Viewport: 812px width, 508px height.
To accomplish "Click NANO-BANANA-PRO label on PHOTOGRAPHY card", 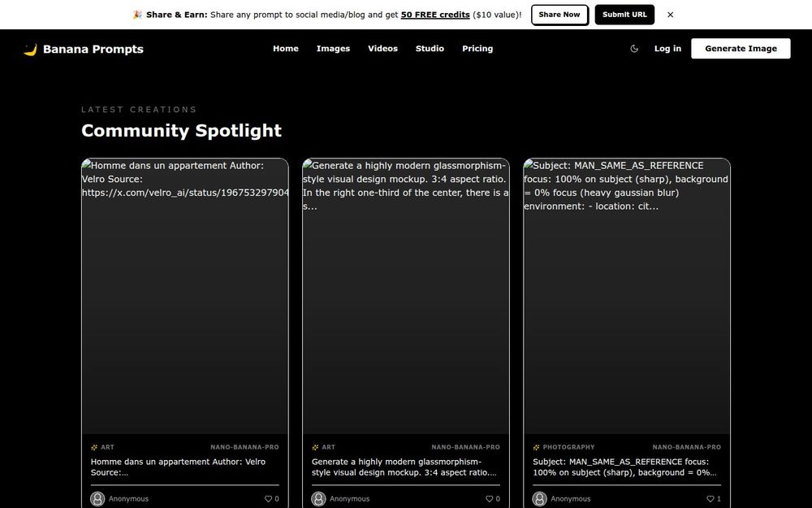I will tap(687, 447).
